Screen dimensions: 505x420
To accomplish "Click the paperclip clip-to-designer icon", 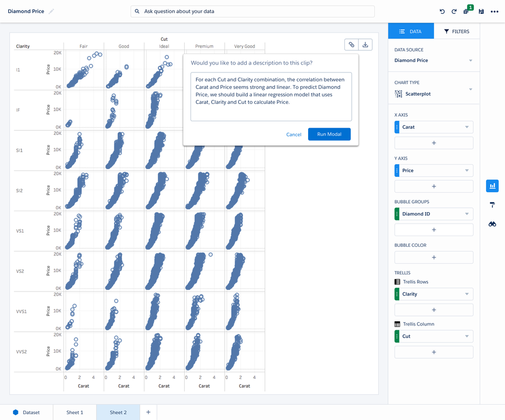I will (x=351, y=45).
